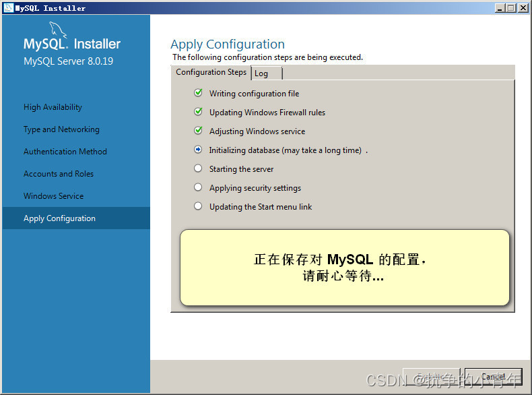Maximize the MySQL Installer window
The height and width of the screenshot is (395, 532).
point(510,8)
